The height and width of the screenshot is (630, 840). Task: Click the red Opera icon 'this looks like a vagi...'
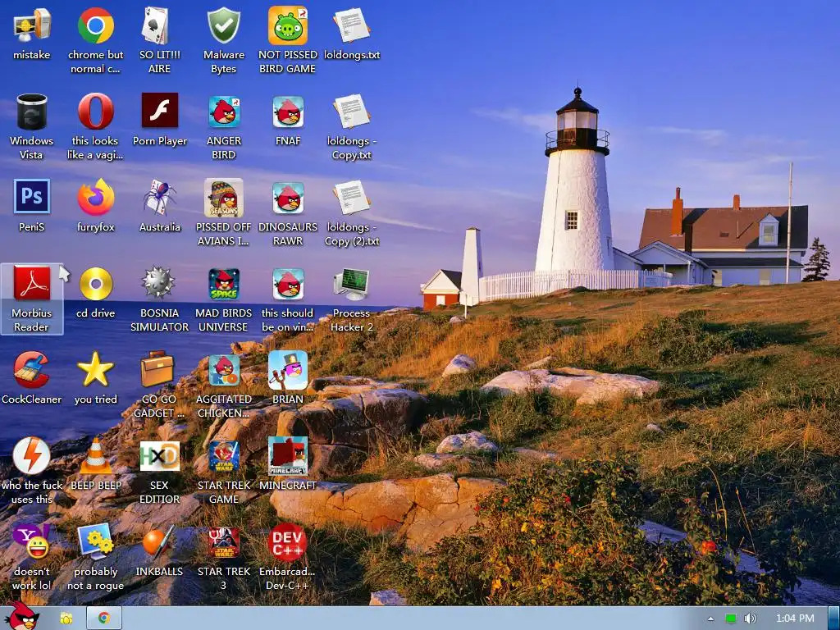(95, 112)
